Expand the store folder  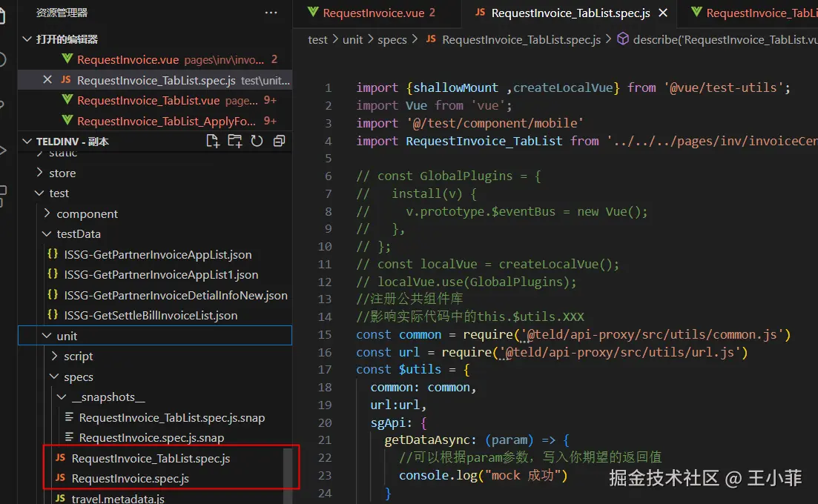(x=39, y=172)
